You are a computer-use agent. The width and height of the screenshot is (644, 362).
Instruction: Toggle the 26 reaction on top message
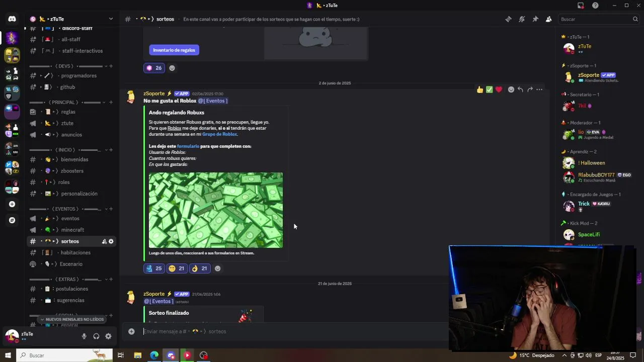pyautogui.click(x=154, y=68)
